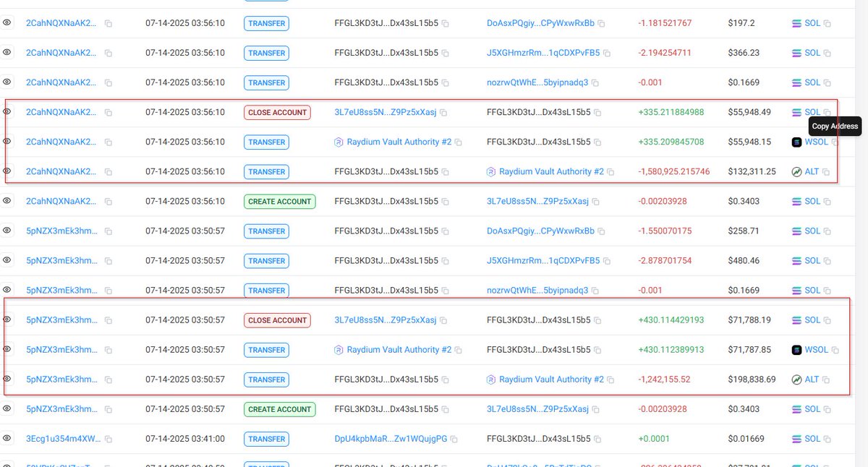
Task: Open the J5XGHmzrRm...1qCDXPvFB5 address on the $480.46 row
Action: coord(543,260)
